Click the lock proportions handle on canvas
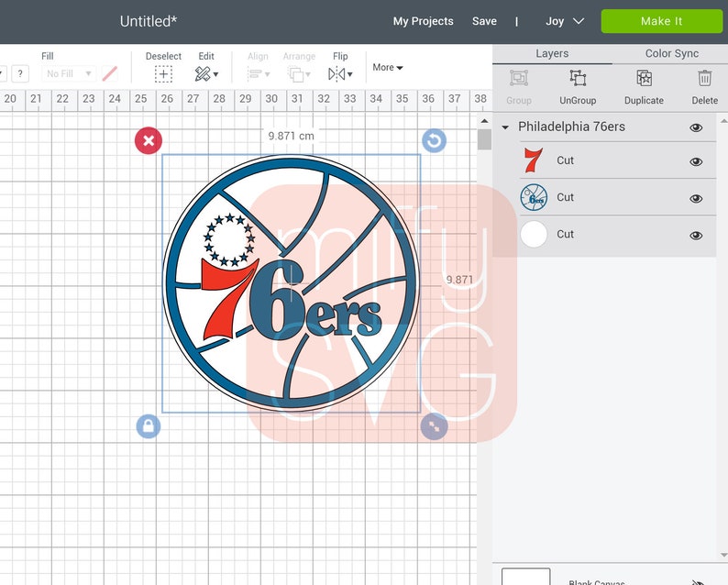The width and height of the screenshot is (728, 585). [x=149, y=426]
